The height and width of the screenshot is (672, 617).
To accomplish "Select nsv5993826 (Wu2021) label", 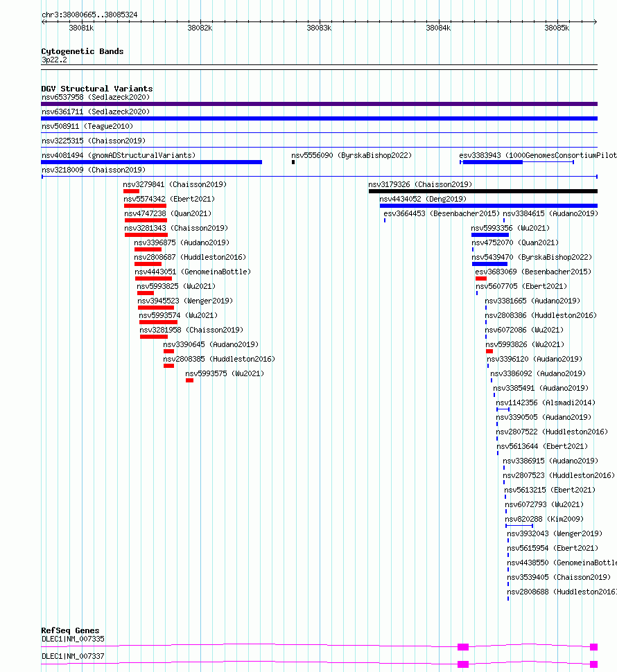I will [x=525, y=345].
